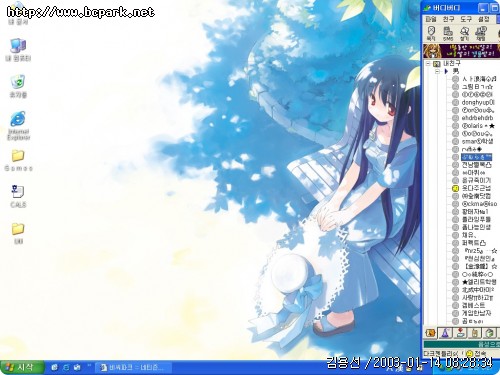Open the 내 컴퓨터 desktop icon
The image size is (500, 375).
pyautogui.click(x=18, y=50)
